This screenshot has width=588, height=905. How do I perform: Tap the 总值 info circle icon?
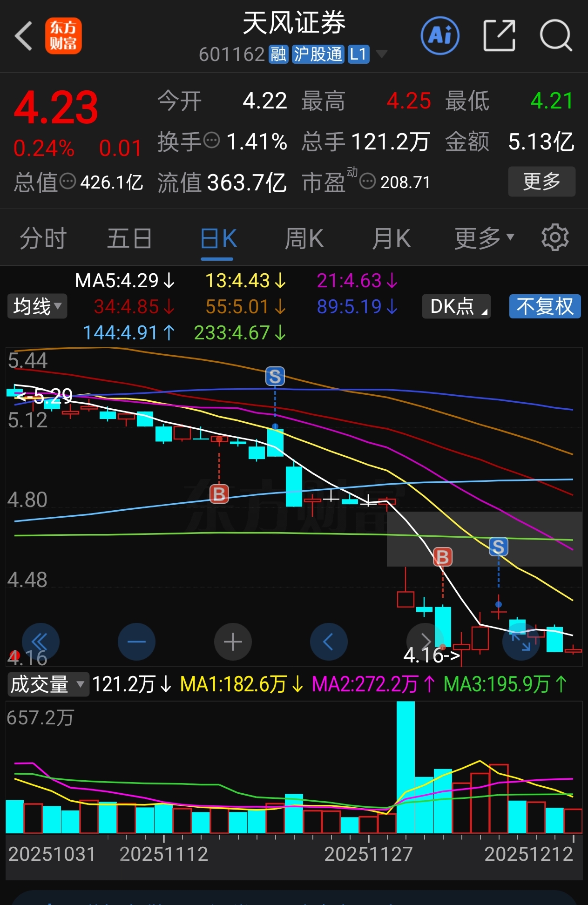tap(68, 181)
